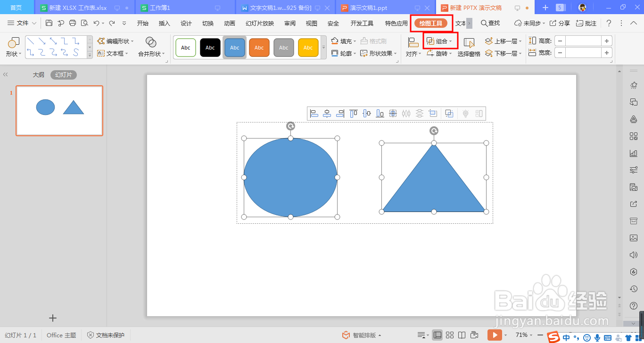Screen dimensions: 644x343
Task: Collapse the slide panel with double chevron
Action: pyautogui.click(x=6, y=74)
